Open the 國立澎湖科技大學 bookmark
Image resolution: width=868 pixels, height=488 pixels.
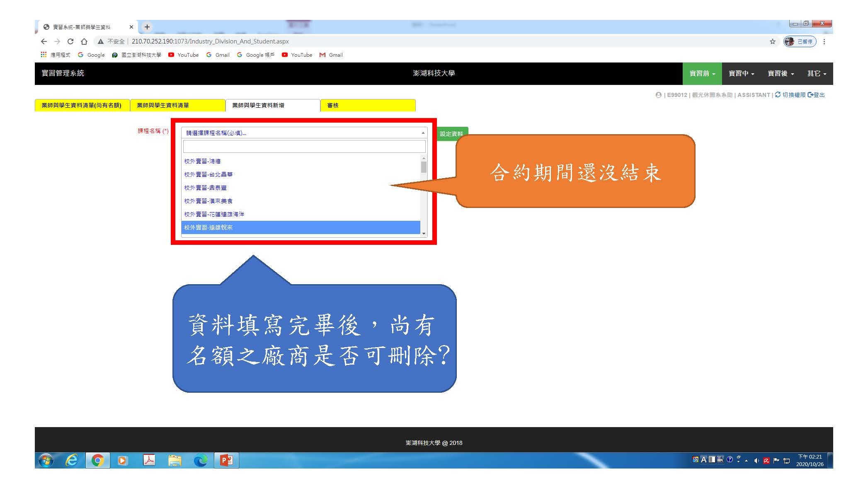[136, 55]
